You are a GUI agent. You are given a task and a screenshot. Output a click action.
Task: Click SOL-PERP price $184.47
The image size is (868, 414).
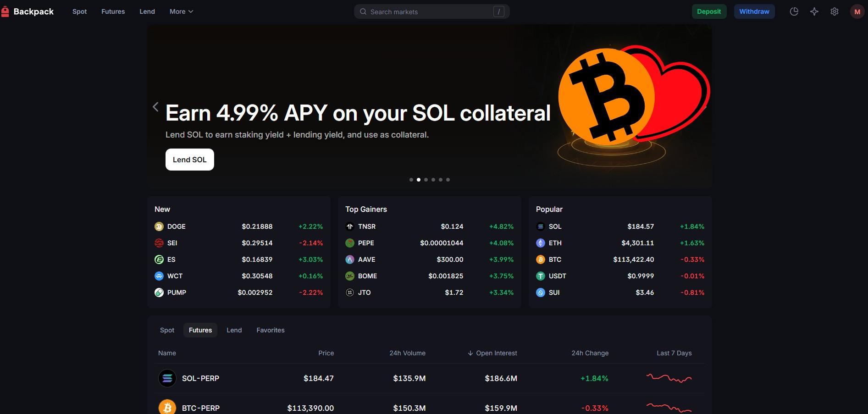(319, 378)
